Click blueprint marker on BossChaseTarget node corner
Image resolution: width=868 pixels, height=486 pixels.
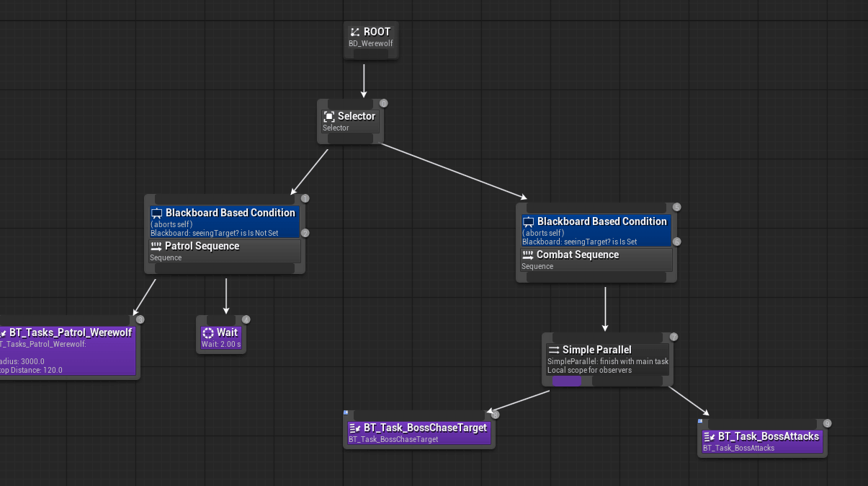tap(346, 412)
